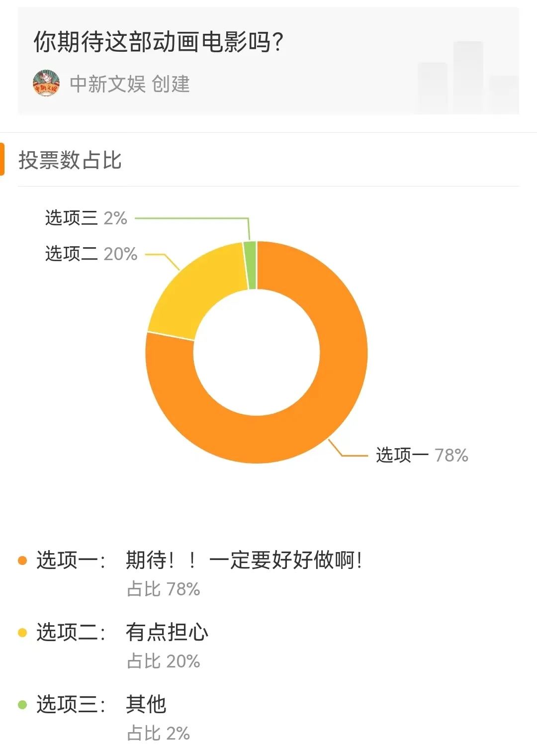The image size is (537, 756).
Task: Click the green legend dot for 选项三
Action: pyautogui.click(x=22, y=705)
